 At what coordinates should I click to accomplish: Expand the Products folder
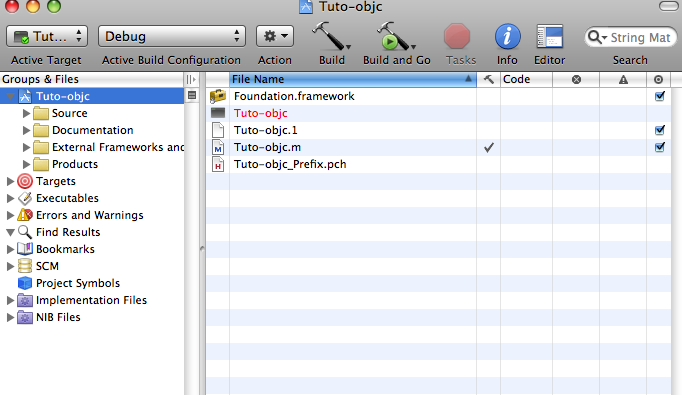tap(26, 164)
